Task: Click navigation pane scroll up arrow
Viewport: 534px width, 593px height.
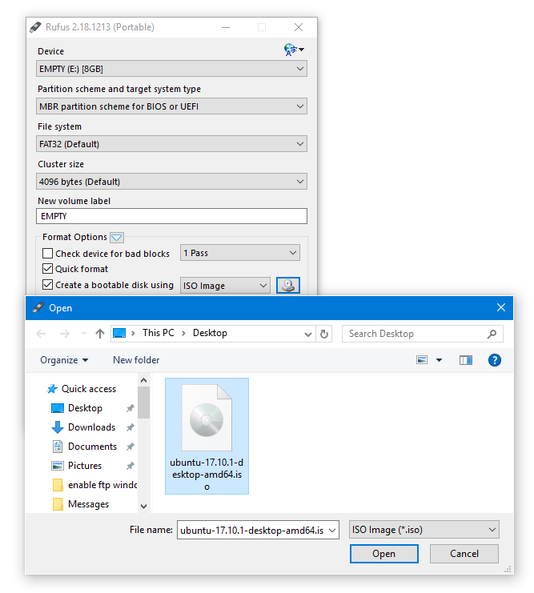Action: (144, 380)
